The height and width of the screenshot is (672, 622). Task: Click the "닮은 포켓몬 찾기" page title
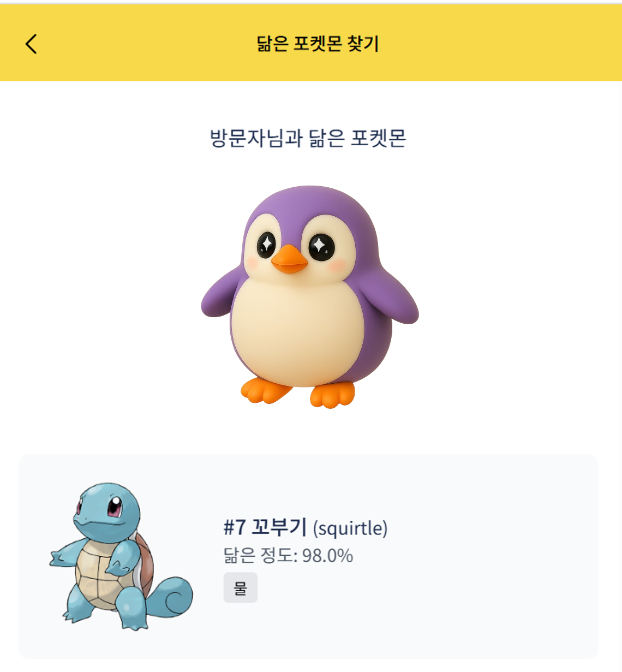click(318, 44)
